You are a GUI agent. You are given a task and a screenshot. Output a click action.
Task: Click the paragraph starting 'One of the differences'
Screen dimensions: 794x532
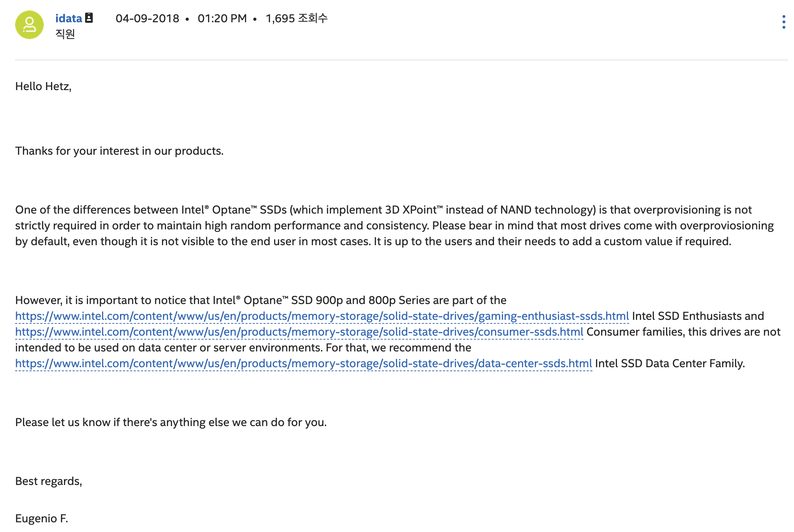click(x=394, y=225)
